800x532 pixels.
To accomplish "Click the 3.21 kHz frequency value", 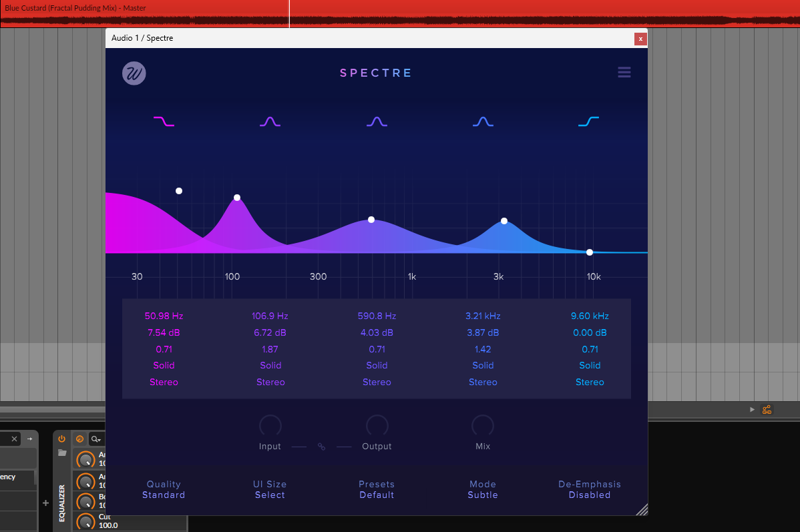I will point(483,316).
